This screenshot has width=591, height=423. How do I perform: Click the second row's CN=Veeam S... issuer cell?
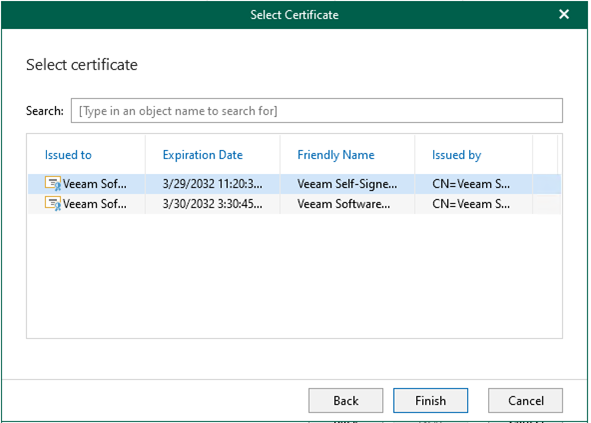pyautogui.click(x=471, y=204)
